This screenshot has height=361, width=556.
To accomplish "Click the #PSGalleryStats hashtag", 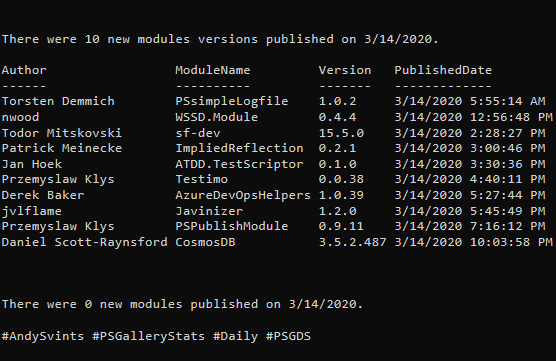I will tap(149, 337).
